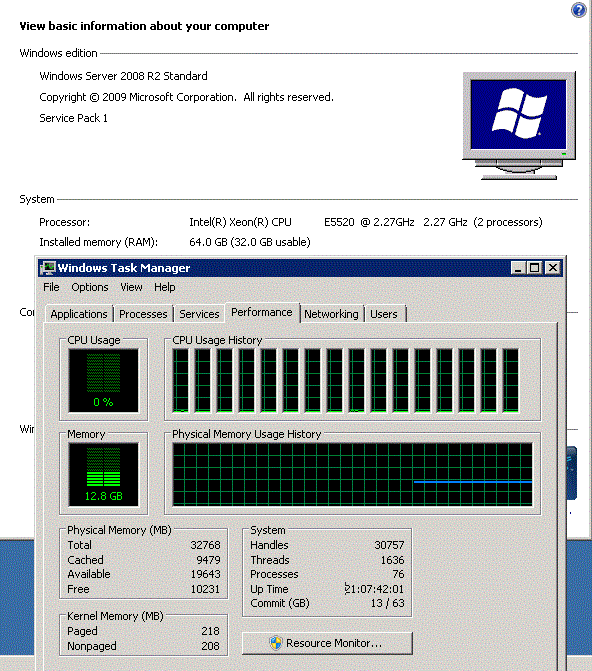This screenshot has height=671, width=592.
Task: Click the Up Time value 21:07:42:01
Action: click(374, 589)
